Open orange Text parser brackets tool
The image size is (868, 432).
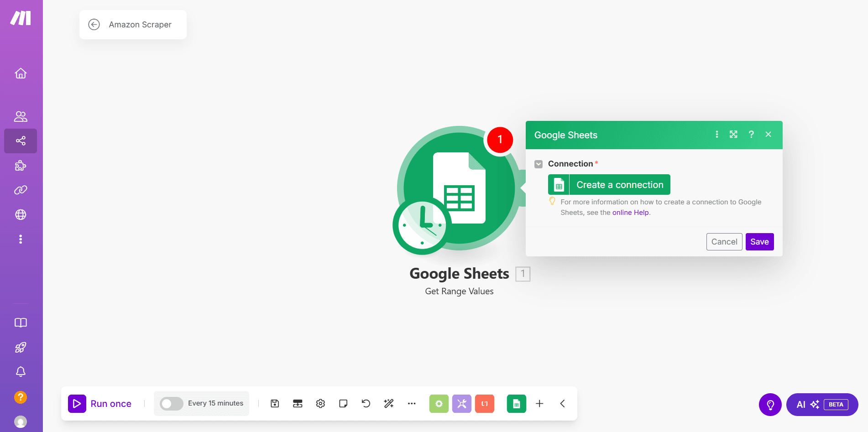click(485, 404)
